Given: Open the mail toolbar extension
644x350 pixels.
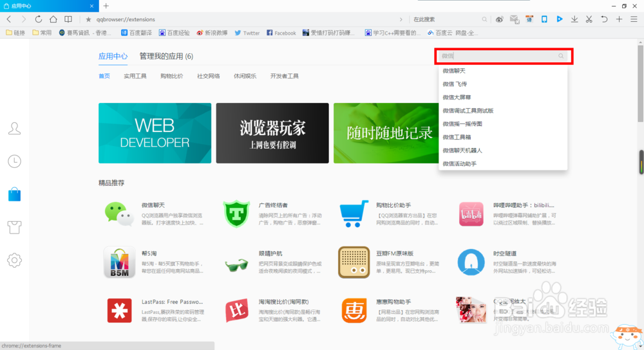Looking at the screenshot, I should point(514,19).
